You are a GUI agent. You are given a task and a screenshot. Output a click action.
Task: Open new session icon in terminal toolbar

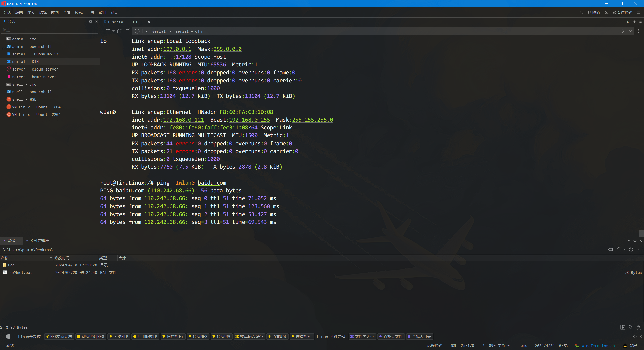[108, 31]
